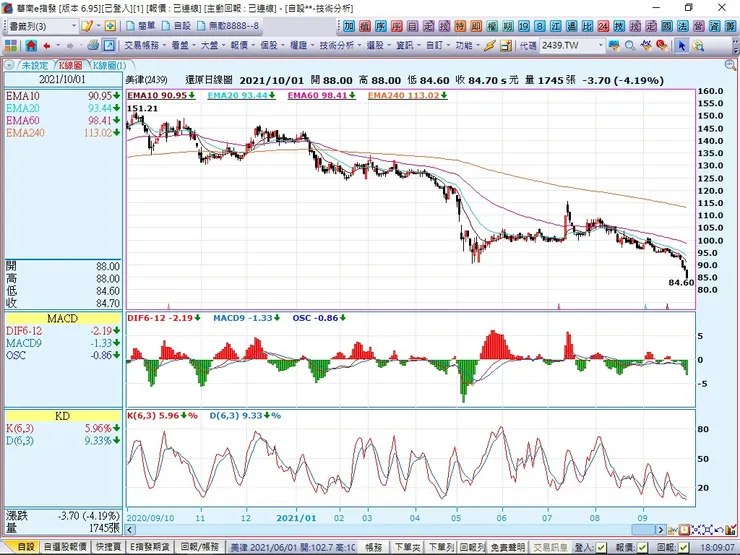
Task: Open the 選股 menu
Action: point(378,46)
